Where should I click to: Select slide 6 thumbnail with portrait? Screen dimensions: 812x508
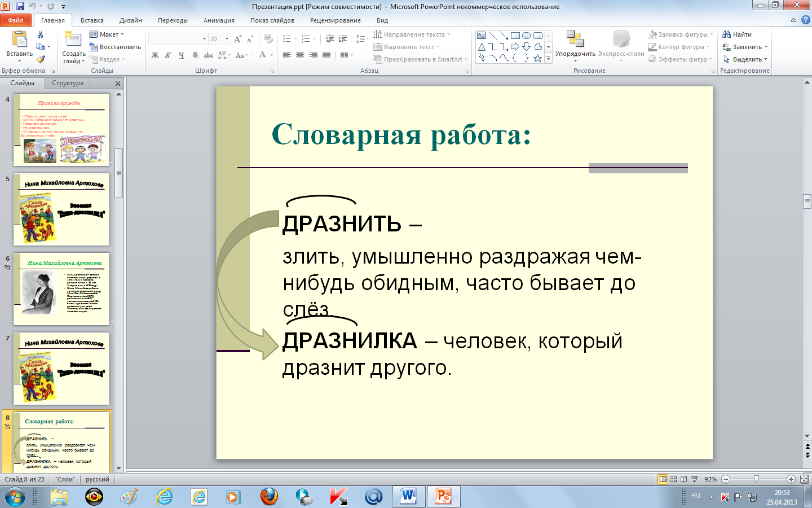click(x=61, y=288)
